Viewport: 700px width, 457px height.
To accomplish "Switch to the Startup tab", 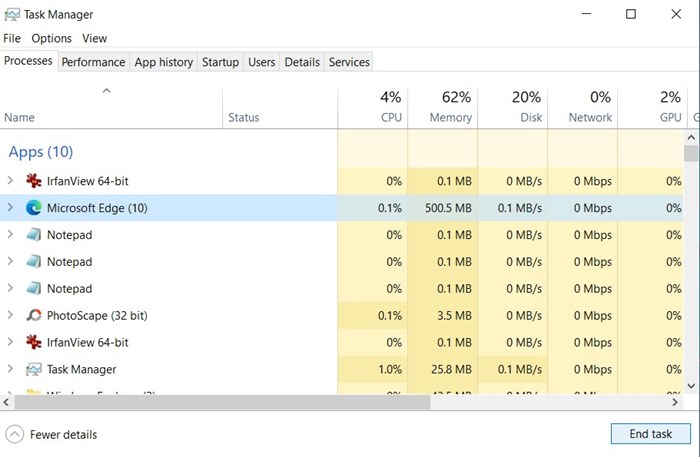I will (220, 62).
